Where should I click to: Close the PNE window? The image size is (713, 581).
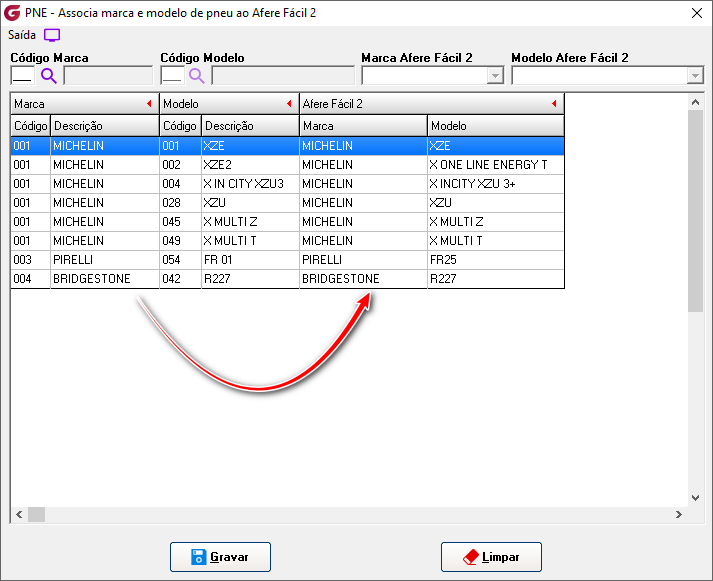coord(697,13)
